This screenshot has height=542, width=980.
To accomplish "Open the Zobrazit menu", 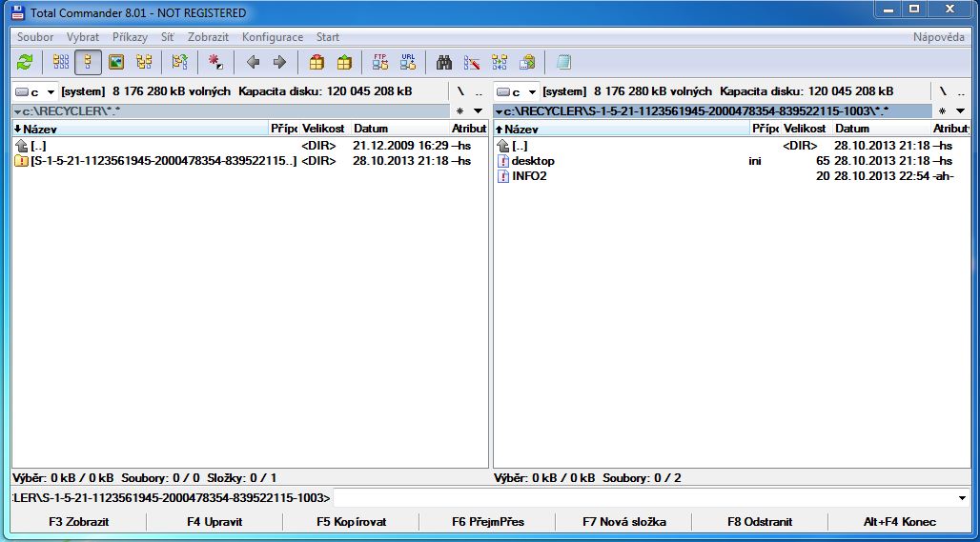I will tap(208, 37).
